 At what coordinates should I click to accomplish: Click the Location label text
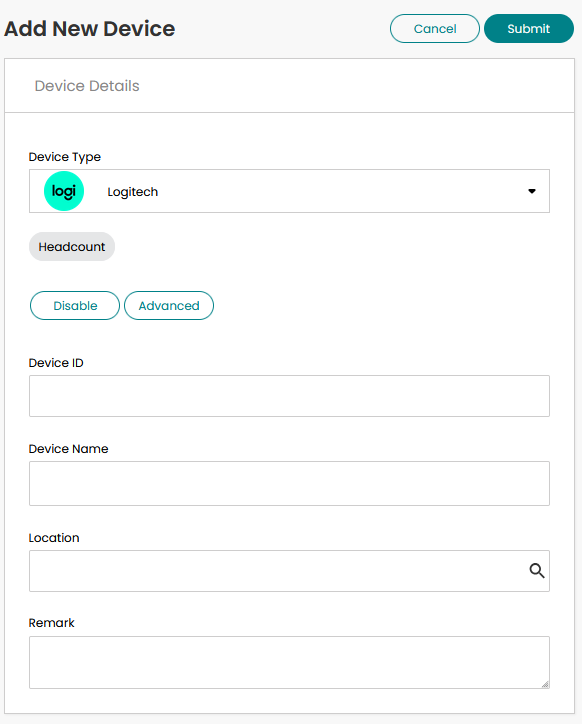54,538
